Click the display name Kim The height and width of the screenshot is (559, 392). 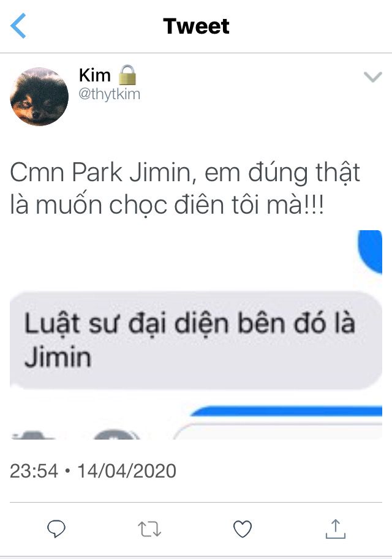click(x=95, y=75)
